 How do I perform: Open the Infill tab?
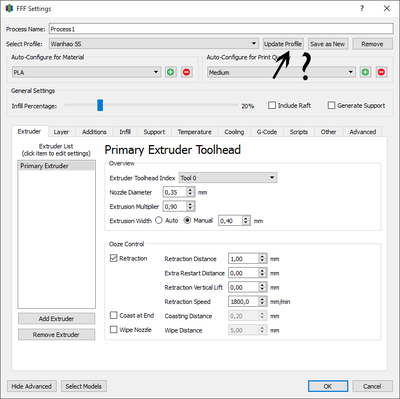point(125,132)
